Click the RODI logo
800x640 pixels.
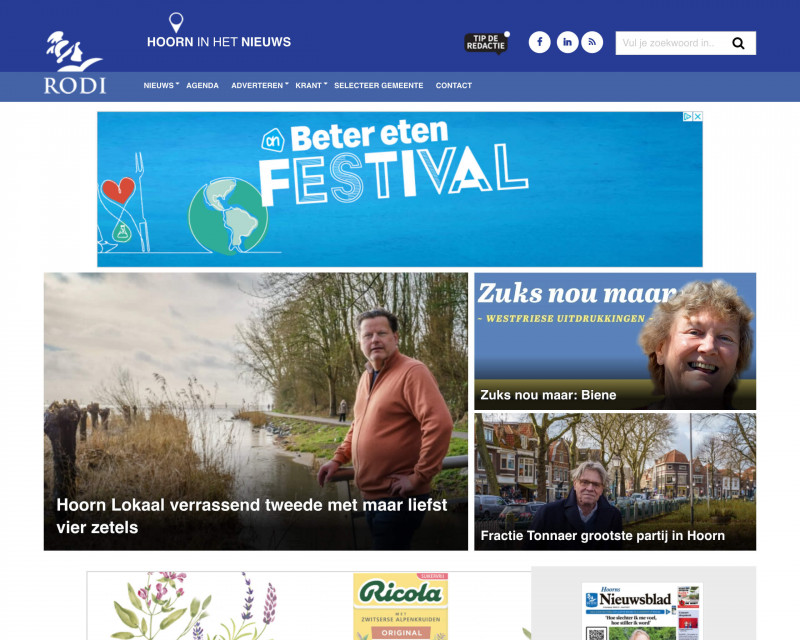click(74, 63)
